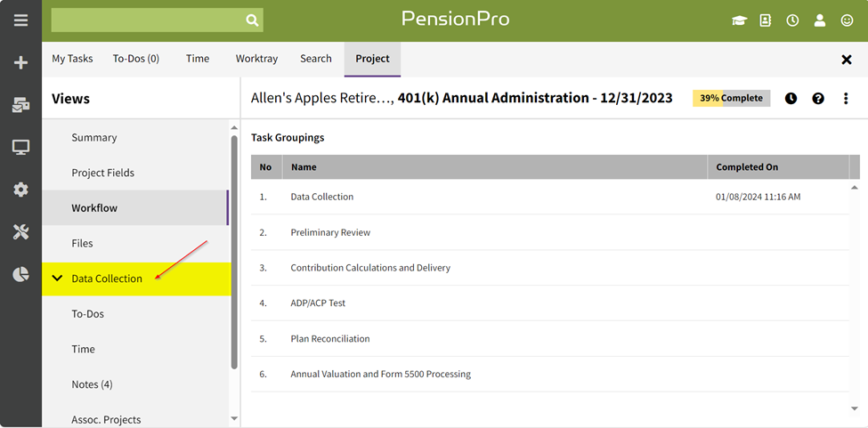Viewport: 868px width, 428px height.
Task: Click the Allen's Apples Retire… plan name
Action: click(x=321, y=99)
